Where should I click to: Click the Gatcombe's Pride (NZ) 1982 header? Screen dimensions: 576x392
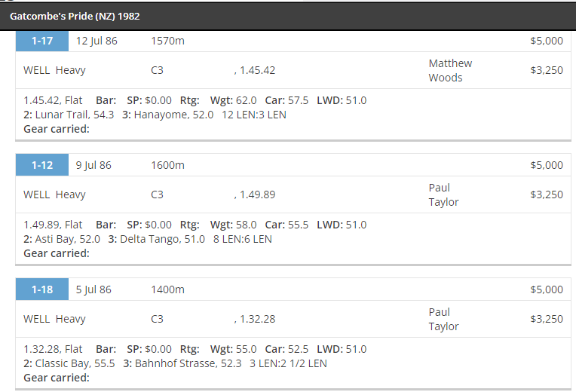click(x=75, y=16)
